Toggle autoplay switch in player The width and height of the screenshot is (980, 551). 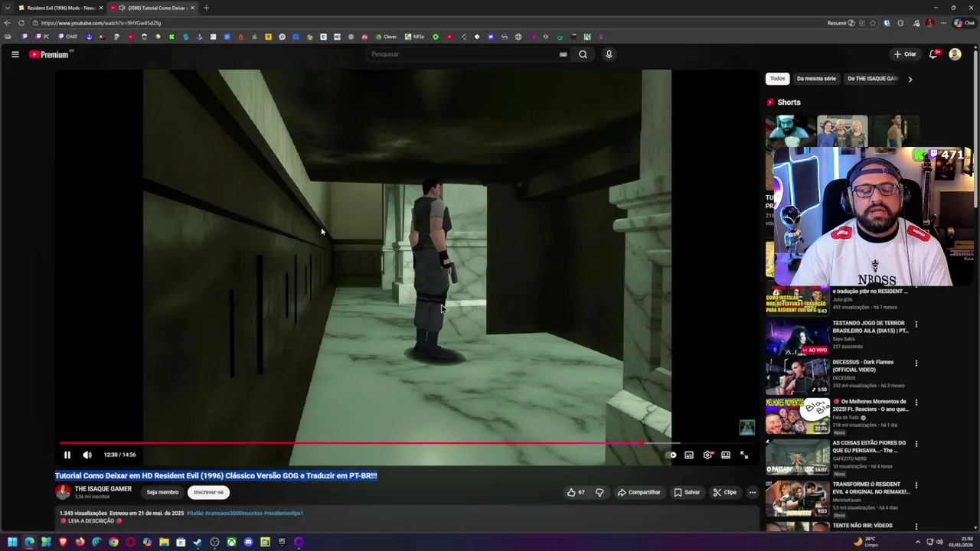(x=672, y=455)
